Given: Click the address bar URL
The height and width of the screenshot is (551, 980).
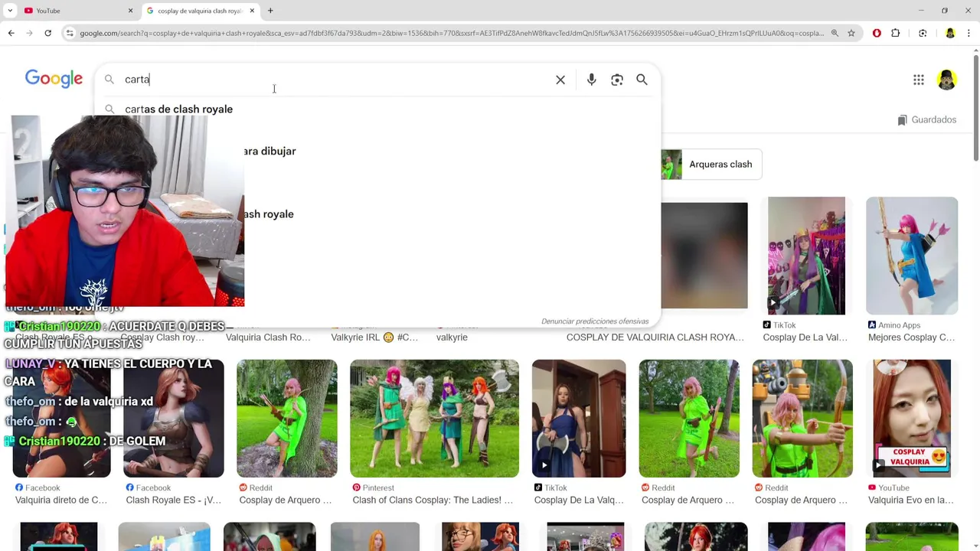Looking at the screenshot, I should click(x=452, y=33).
